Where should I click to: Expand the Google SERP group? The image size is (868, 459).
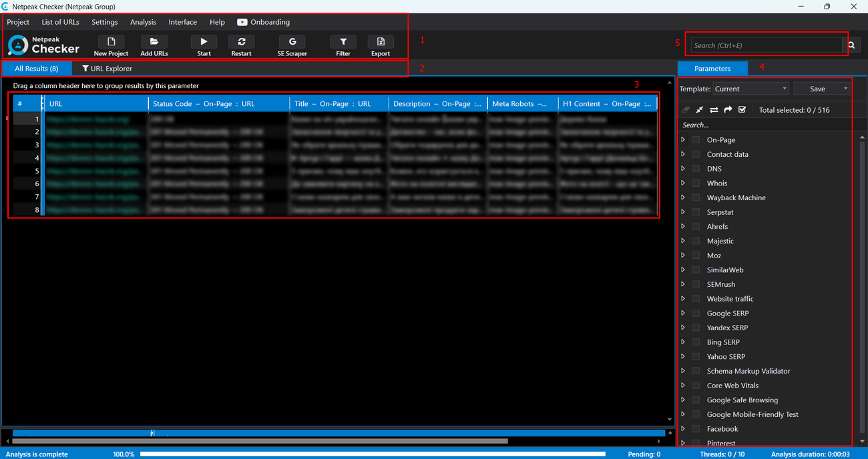tap(683, 313)
